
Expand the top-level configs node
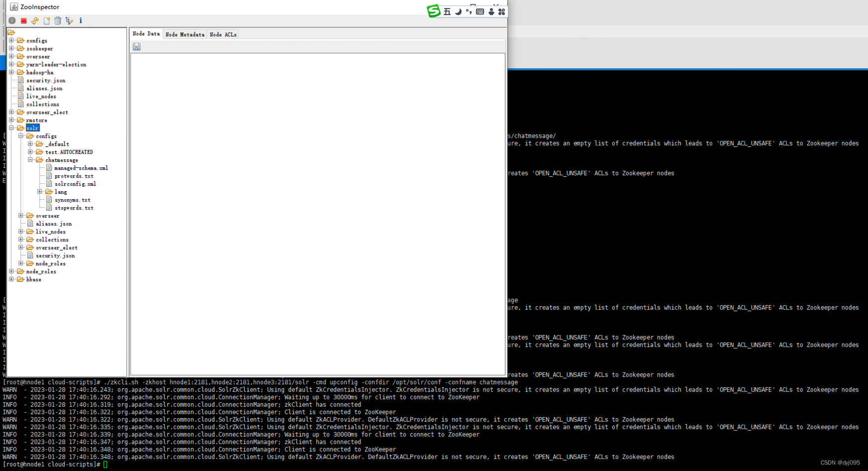coord(11,40)
